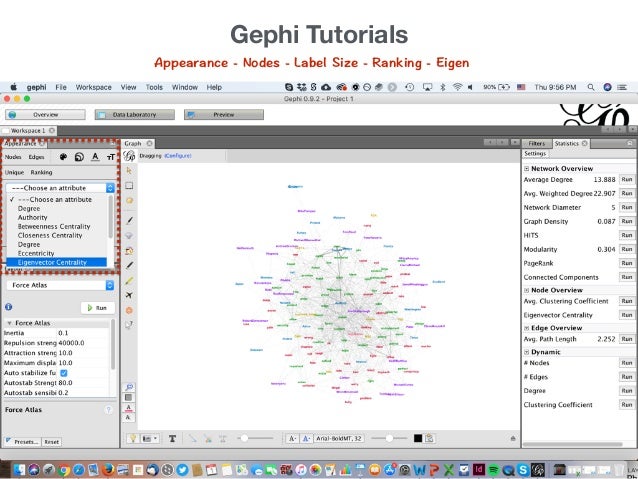Click the red-underlined A reset label colors icon

click(129, 408)
